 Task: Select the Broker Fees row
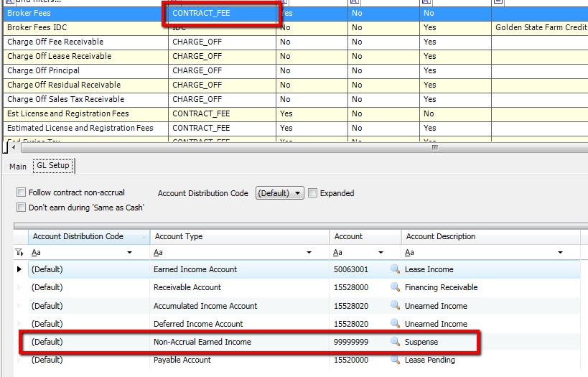(296, 13)
